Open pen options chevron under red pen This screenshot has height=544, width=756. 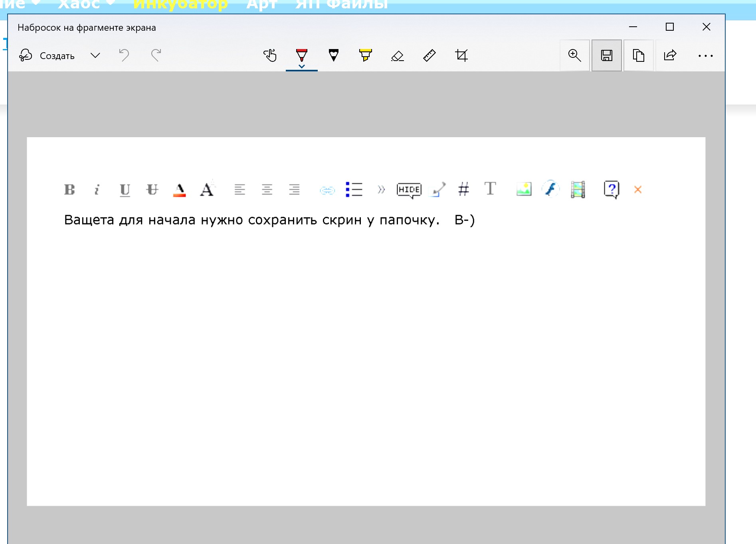301,67
